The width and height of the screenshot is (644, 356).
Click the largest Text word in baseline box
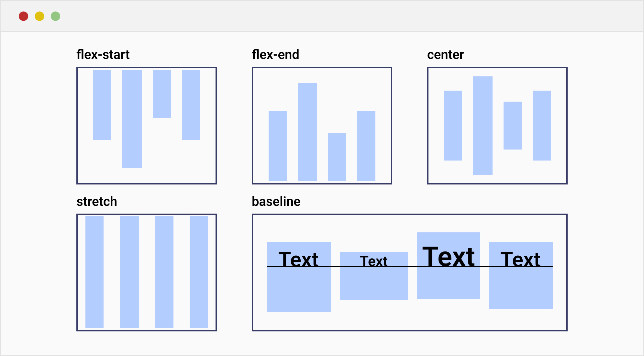tap(449, 257)
